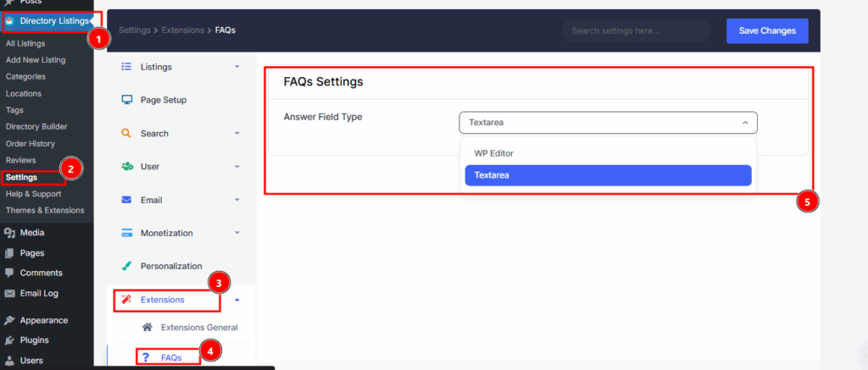
Task: Click the Save Changes button
Action: point(767,30)
